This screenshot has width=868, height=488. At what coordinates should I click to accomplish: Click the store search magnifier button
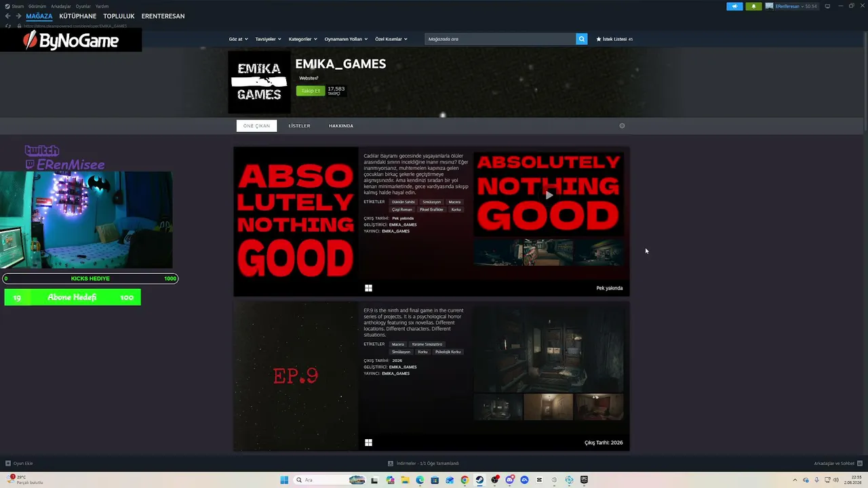point(581,39)
